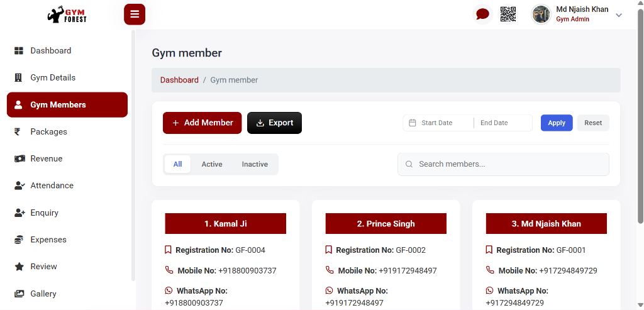Click the Gym Members person icon
644x310 pixels.
pyautogui.click(x=18, y=105)
